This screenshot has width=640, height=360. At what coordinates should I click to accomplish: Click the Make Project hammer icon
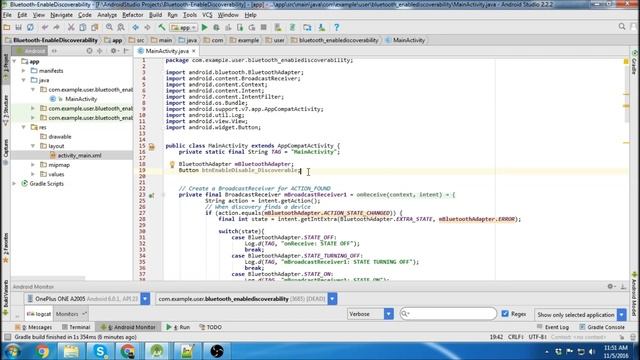pos(162,27)
